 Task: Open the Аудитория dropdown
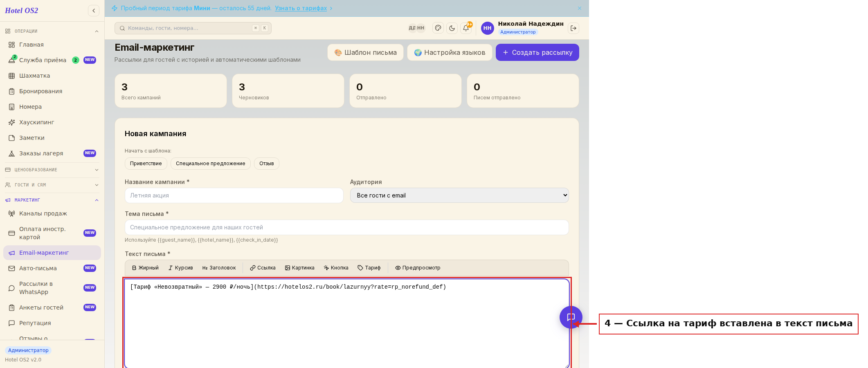pos(459,195)
